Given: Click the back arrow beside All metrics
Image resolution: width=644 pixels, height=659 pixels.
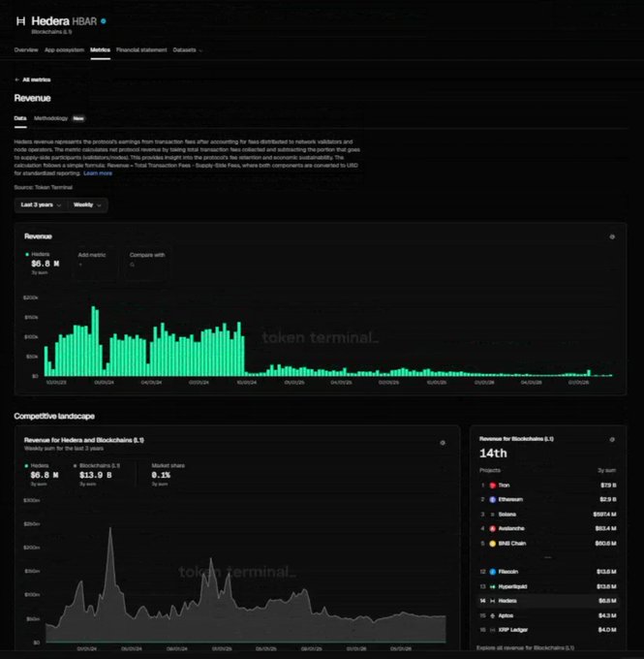Looking at the screenshot, I should coord(16,79).
